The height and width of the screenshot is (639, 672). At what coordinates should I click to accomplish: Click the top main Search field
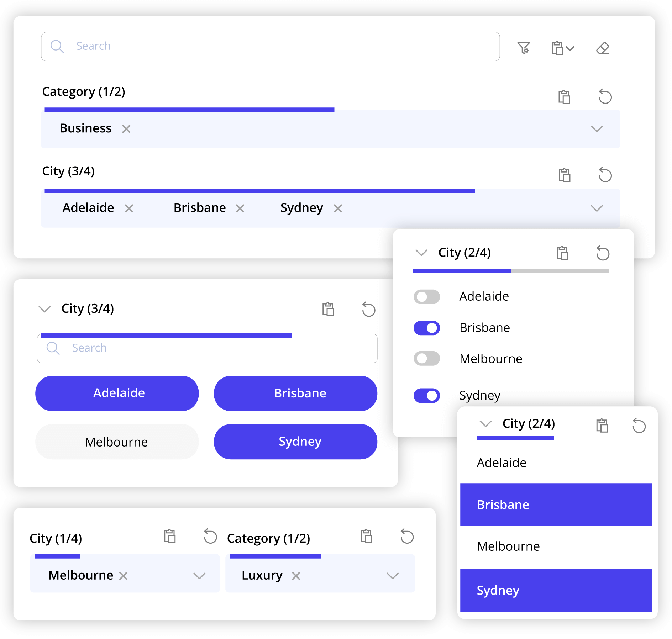[271, 46]
